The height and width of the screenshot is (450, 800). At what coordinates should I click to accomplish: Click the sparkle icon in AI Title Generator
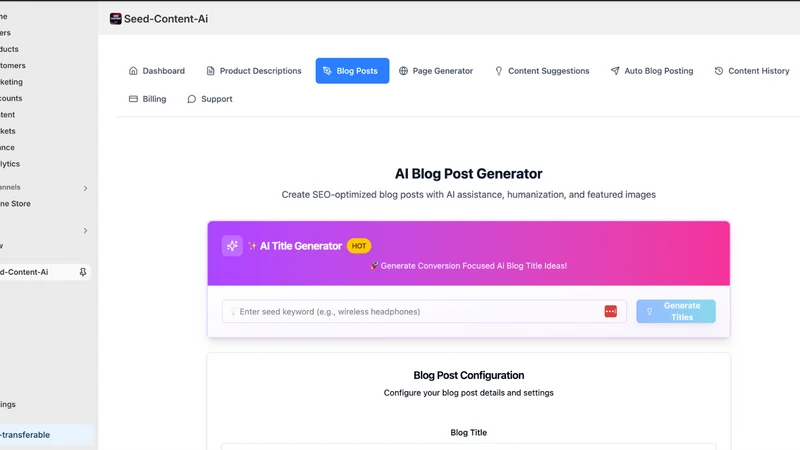coord(232,246)
